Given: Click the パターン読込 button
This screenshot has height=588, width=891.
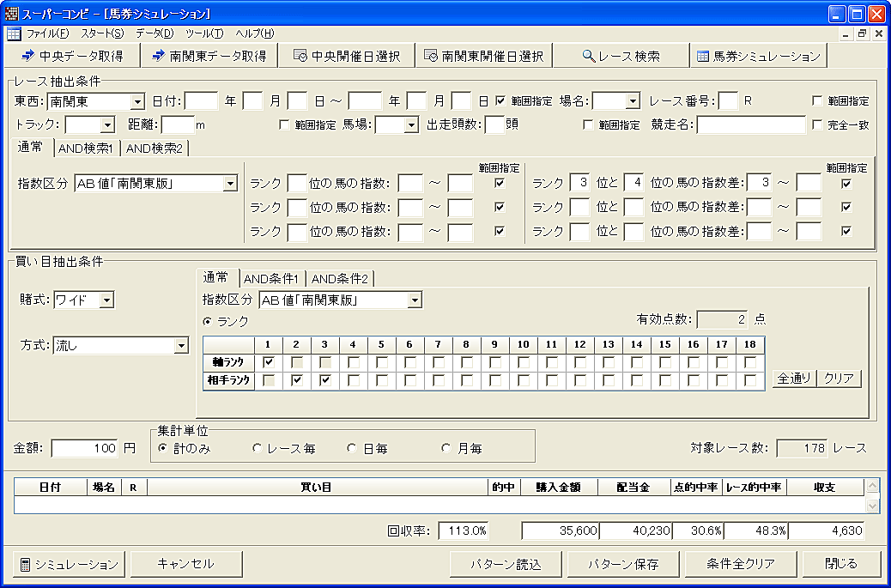Looking at the screenshot, I should 506,564.
